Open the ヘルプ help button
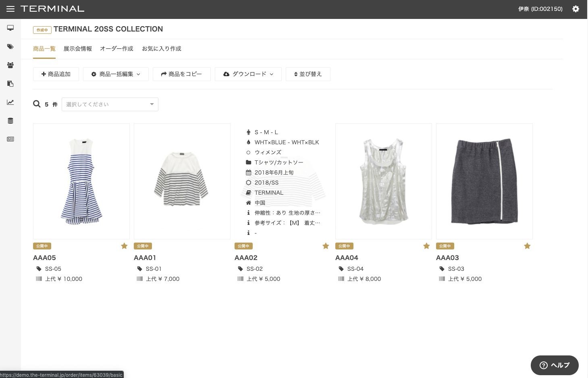588x378 pixels. (x=555, y=365)
